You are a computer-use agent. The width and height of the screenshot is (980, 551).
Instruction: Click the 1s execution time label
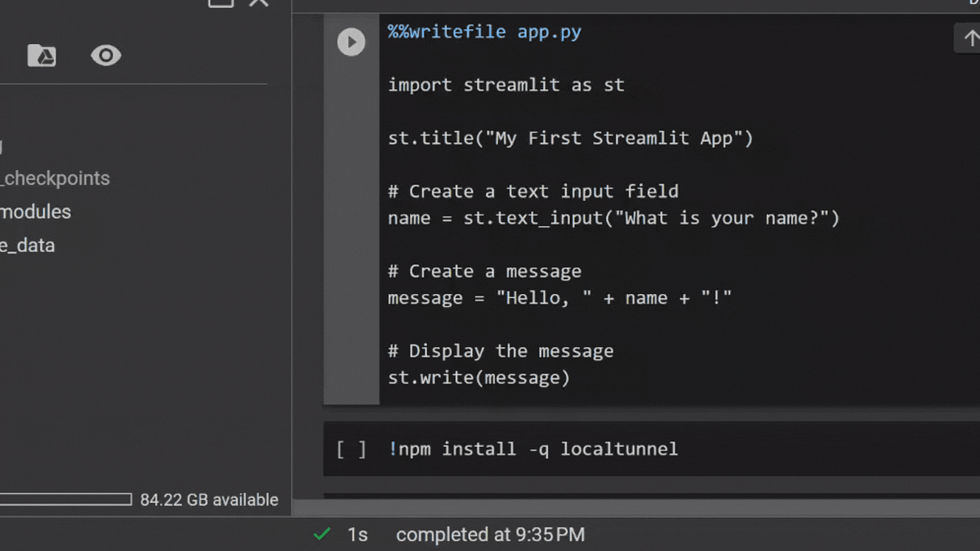click(357, 535)
